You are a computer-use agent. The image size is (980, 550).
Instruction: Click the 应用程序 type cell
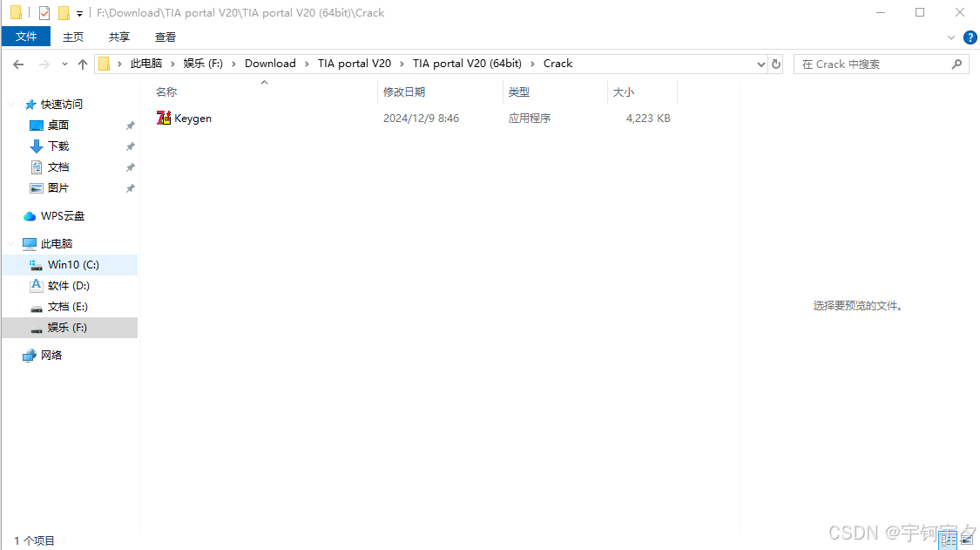(x=530, y=119)
